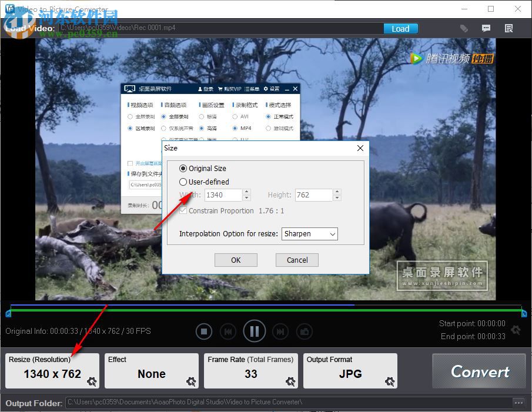Click OK in the Size dialog
The image size is (532, 412).
point(236,260)
